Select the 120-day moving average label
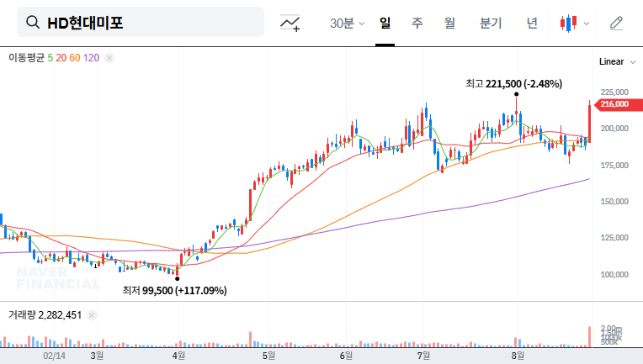The width and height of the screenshot is (643, 364). click(x=91, y=58)
